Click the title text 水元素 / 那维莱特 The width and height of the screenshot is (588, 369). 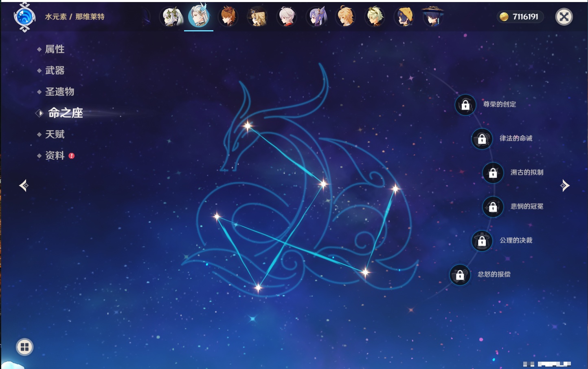click(x=75, y=17)
